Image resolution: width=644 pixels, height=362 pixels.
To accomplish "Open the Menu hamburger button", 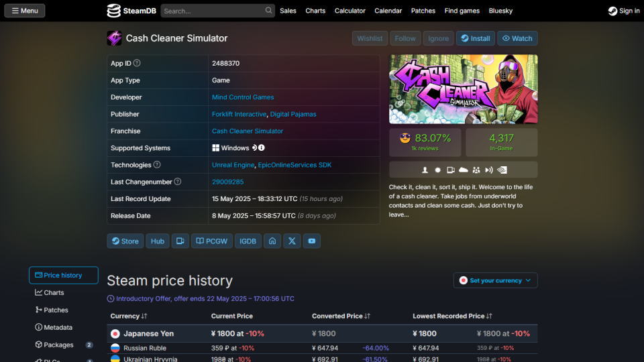I will [x=25, y=11].
